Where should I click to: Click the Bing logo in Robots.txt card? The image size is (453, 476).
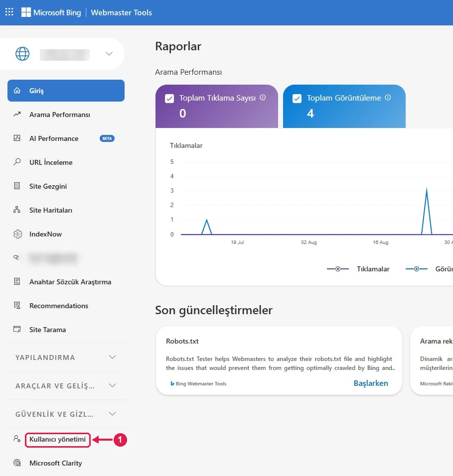click(x=172, y=384)
